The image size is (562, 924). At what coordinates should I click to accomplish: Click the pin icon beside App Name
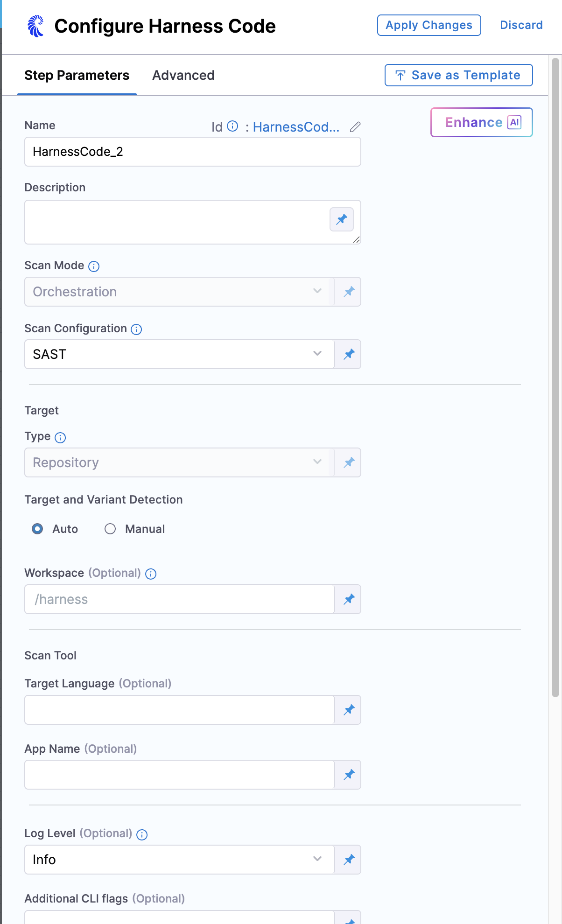point(349,775)
